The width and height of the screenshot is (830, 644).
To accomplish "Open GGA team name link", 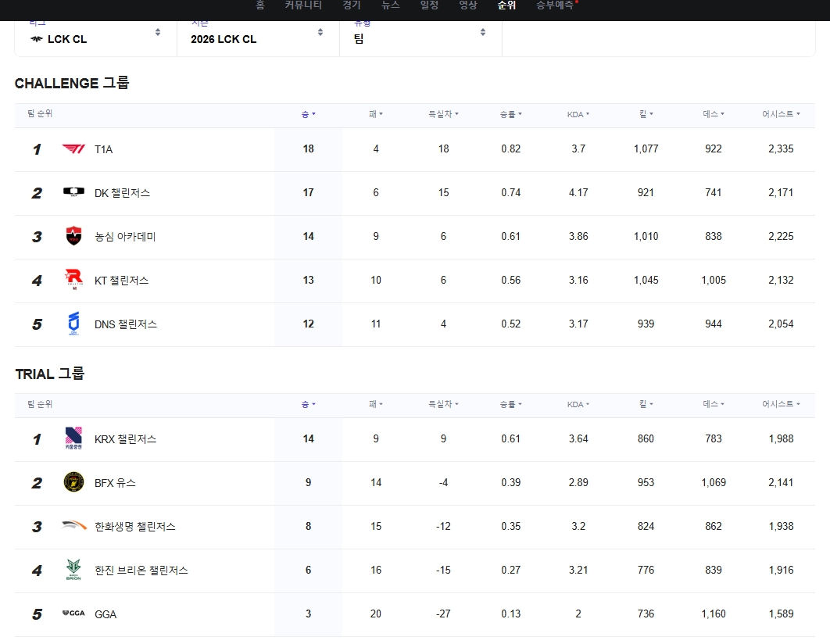I will pos(106,614).
